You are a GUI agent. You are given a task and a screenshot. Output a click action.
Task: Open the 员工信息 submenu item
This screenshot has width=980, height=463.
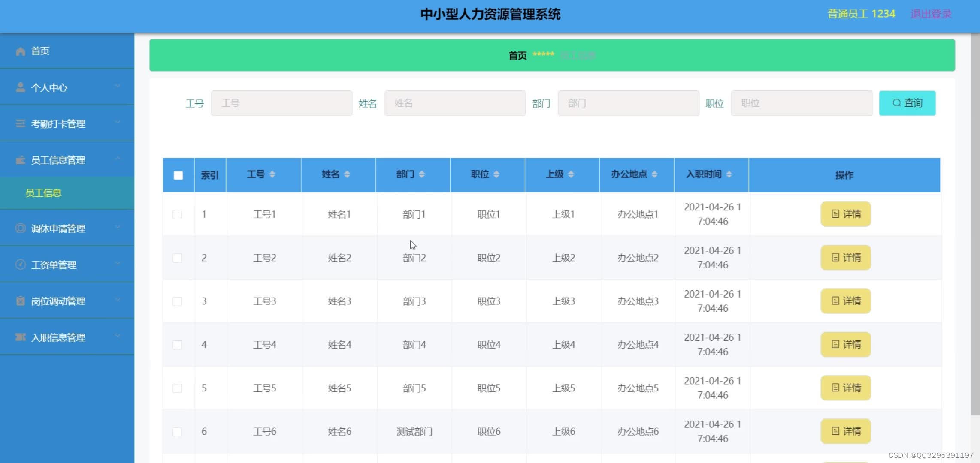pyautogui.click(x=67, y=193)
